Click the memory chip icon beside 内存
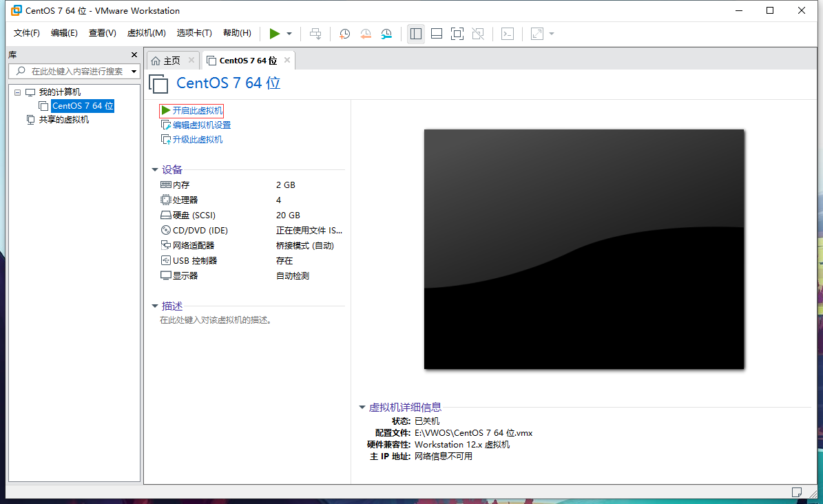This screenshot has height=504, width=823. [166, 185]
